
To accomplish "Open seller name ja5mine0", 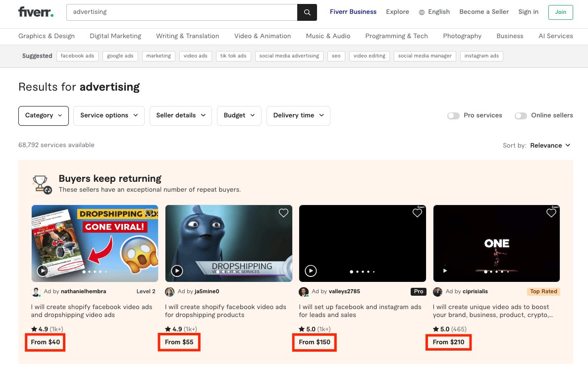I will [x=207, y=291].
